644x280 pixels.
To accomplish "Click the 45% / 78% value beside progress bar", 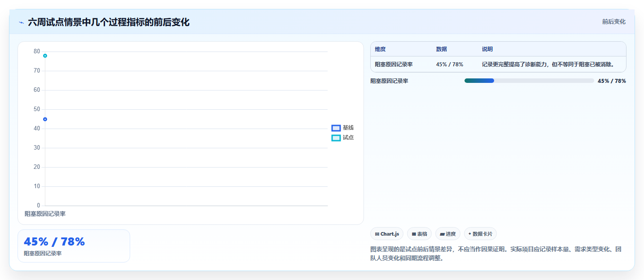I will (612, 81).
